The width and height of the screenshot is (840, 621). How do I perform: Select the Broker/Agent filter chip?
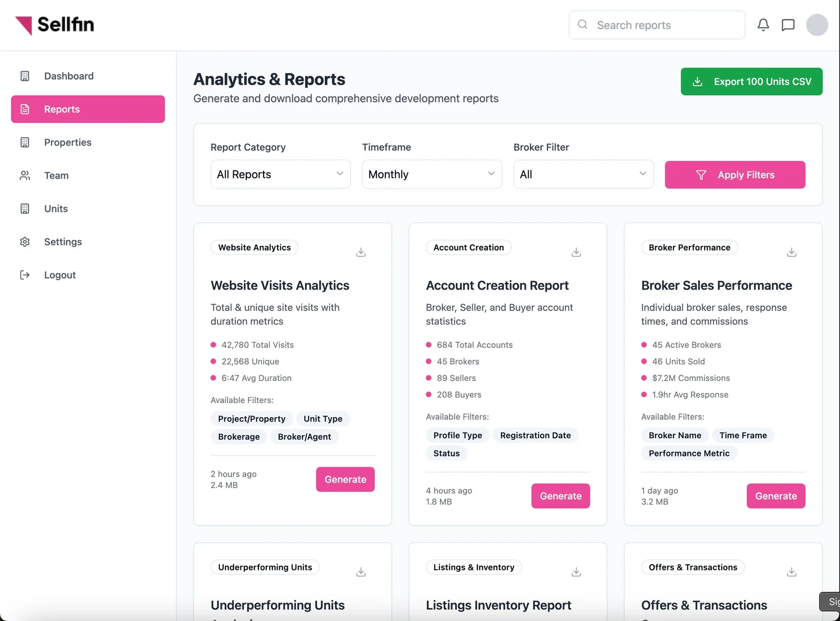(304, 437)
